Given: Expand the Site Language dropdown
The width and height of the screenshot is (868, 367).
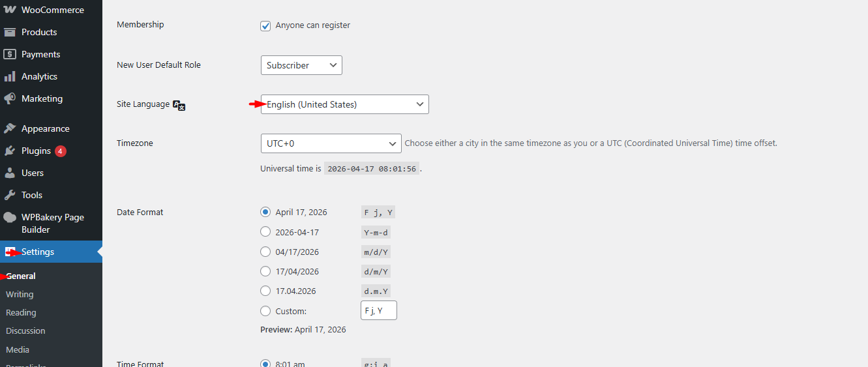Looking at the screenshot, I should point(344,104).
